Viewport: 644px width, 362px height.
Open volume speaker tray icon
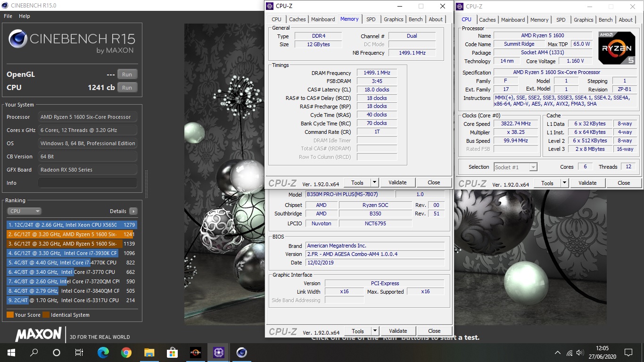(x=580, y=353)
